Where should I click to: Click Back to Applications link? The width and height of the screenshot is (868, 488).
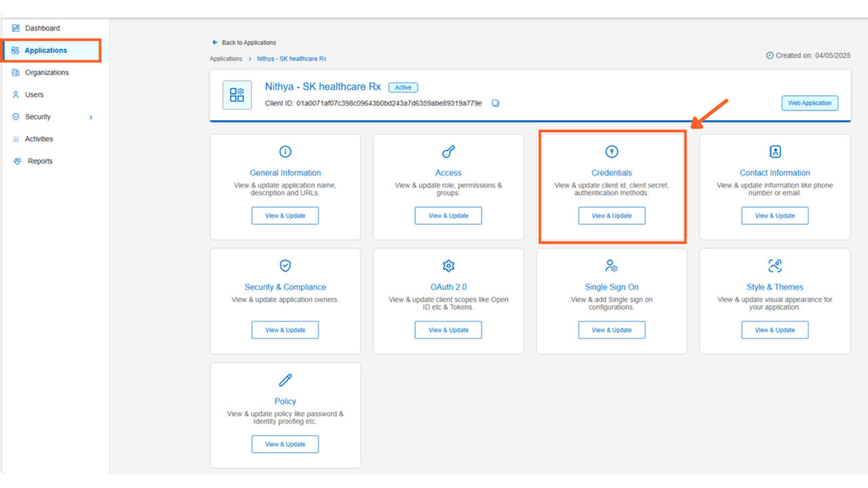249,43
